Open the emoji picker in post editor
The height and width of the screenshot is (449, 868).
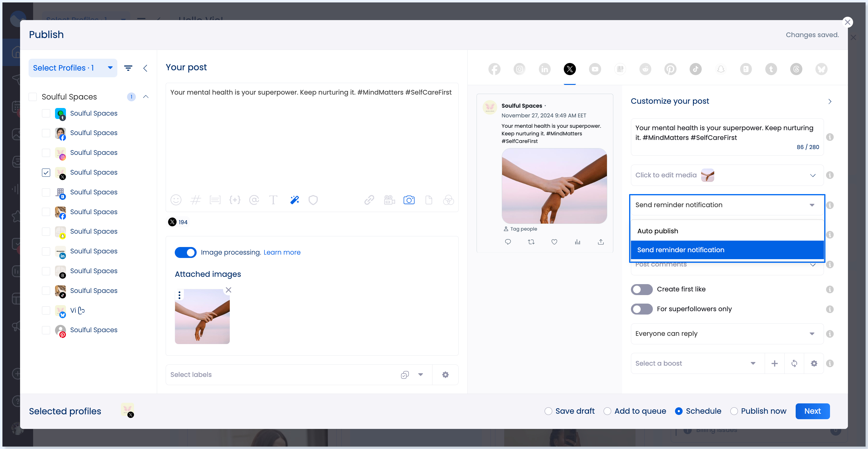tap(176, 200)
